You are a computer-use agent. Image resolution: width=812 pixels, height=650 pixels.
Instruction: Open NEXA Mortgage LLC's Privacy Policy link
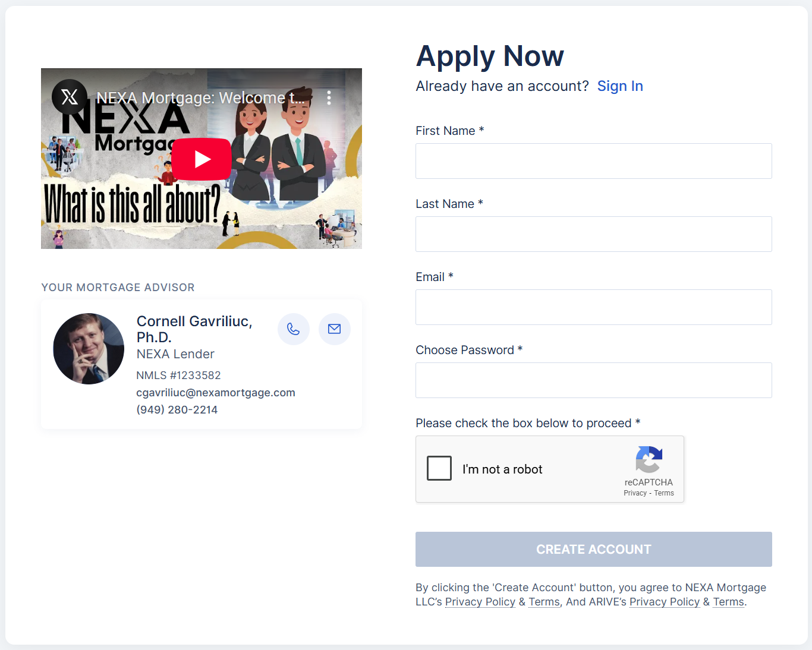click(480, 602)
